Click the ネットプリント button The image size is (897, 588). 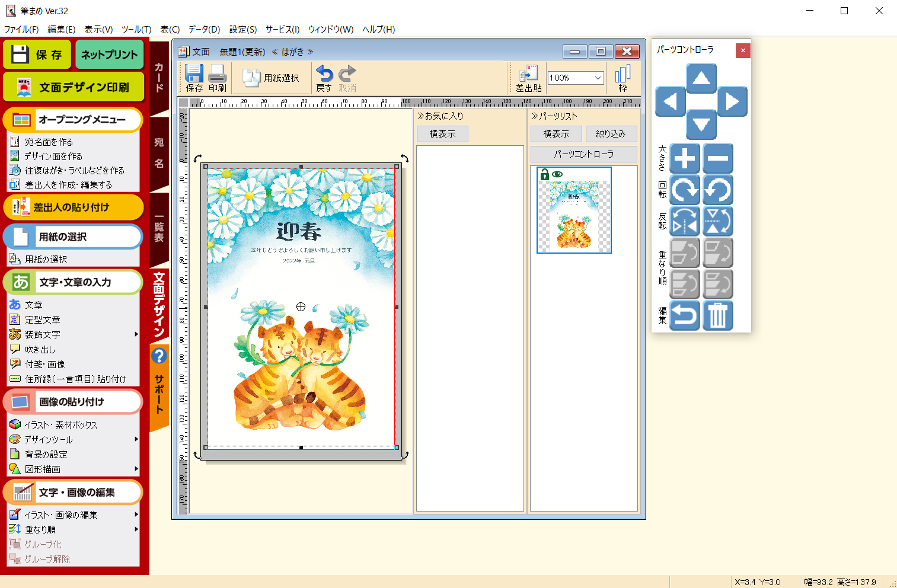(x=109, y=55)
